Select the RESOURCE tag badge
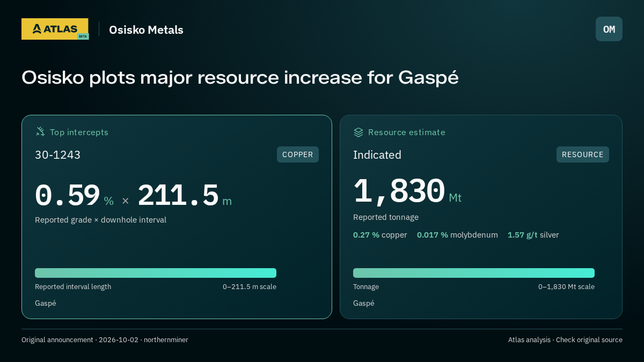 [583, 154]
